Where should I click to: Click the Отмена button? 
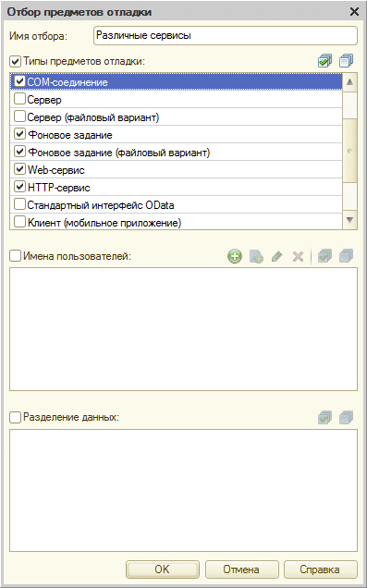[x=241, y=570]
